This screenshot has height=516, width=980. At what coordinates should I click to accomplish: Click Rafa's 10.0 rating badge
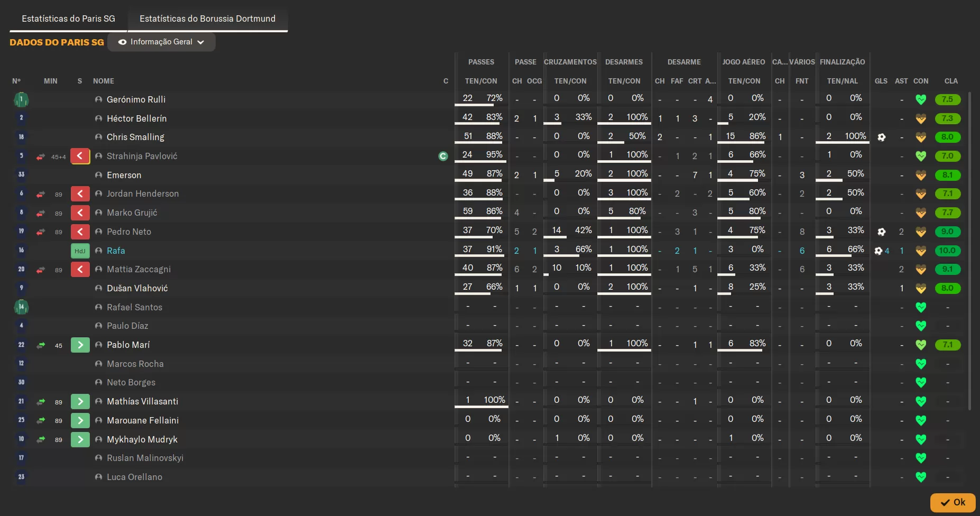coord(947,251)
